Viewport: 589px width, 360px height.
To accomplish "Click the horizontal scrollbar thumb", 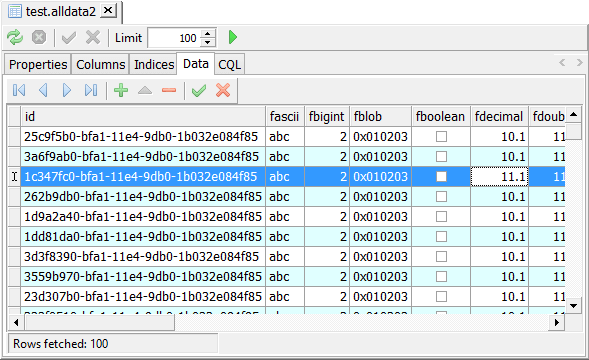I will (x=100, y=322).
